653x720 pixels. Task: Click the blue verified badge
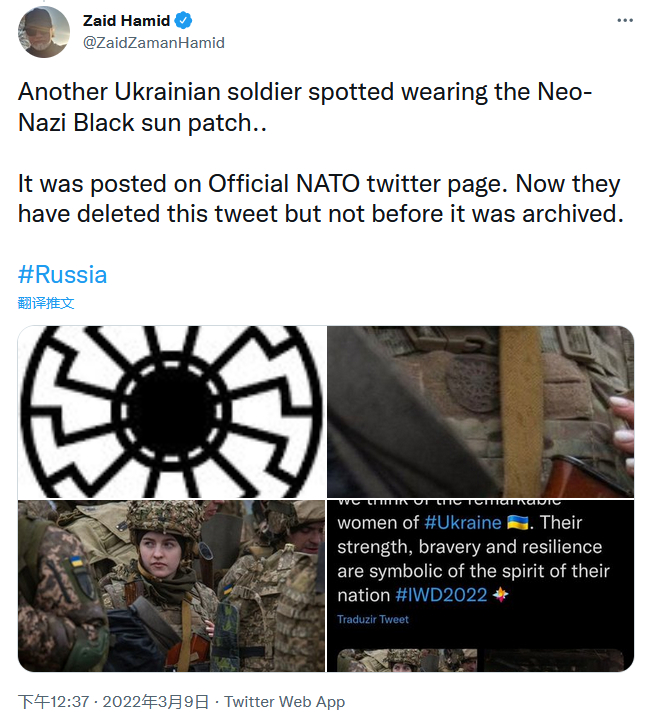[186, 21]
